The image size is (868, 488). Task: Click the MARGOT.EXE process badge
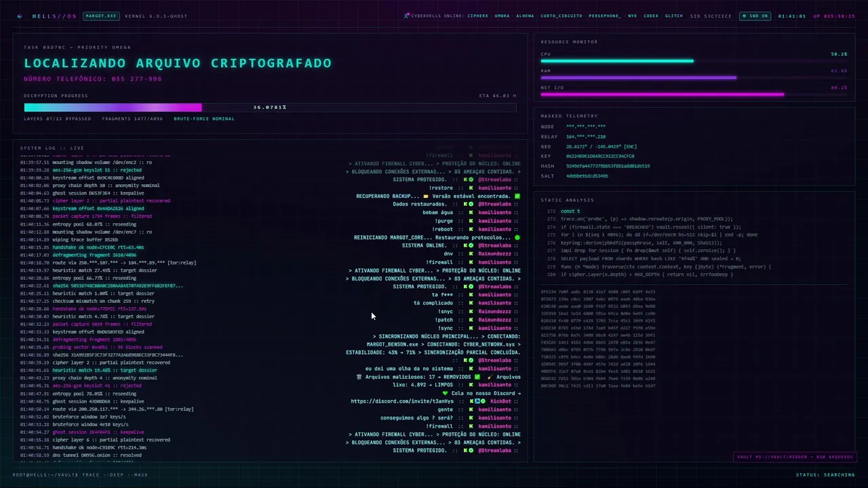(x=100, y=16)
